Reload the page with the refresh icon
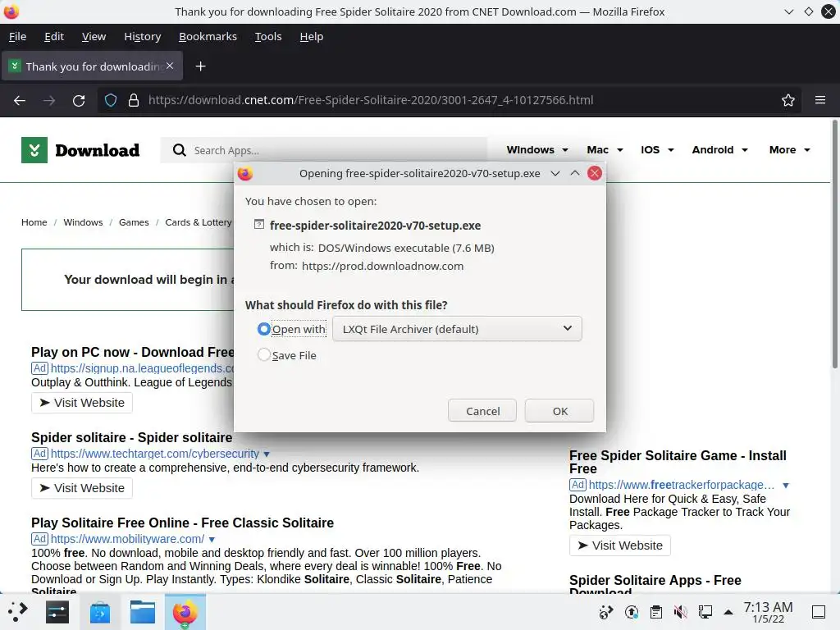The width and height of the screenshot is (840, 630). click(x=79, y=100)
